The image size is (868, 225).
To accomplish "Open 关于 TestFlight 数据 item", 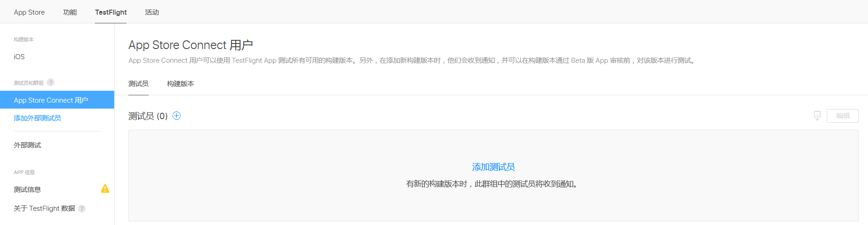I will (44, 209).
